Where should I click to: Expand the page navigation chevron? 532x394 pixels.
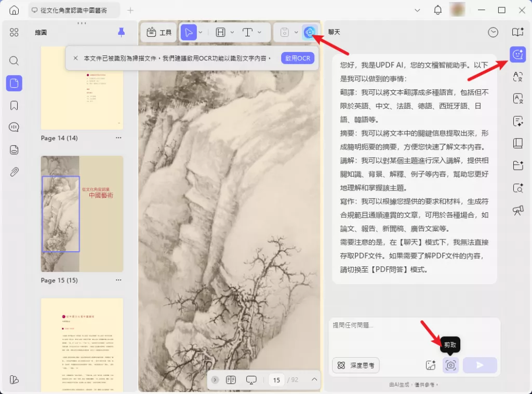click(314, 379)
